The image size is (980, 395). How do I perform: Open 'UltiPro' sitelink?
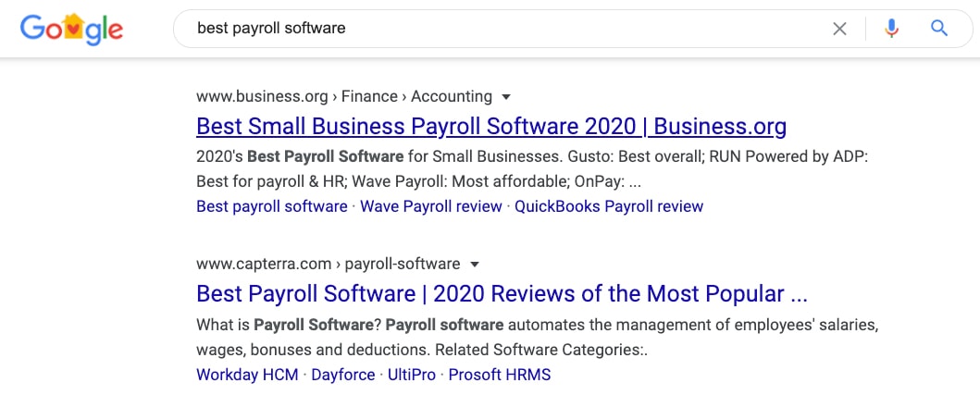412,375
